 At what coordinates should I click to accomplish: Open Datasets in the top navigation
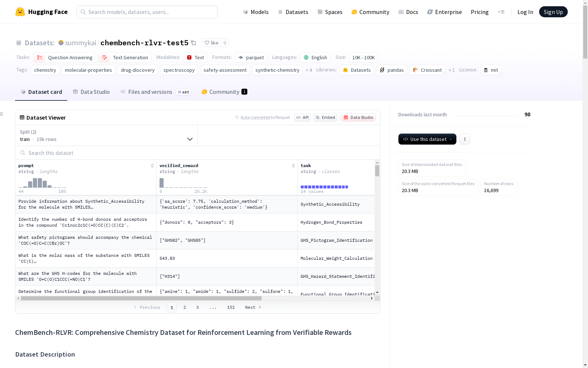point(293,12)
